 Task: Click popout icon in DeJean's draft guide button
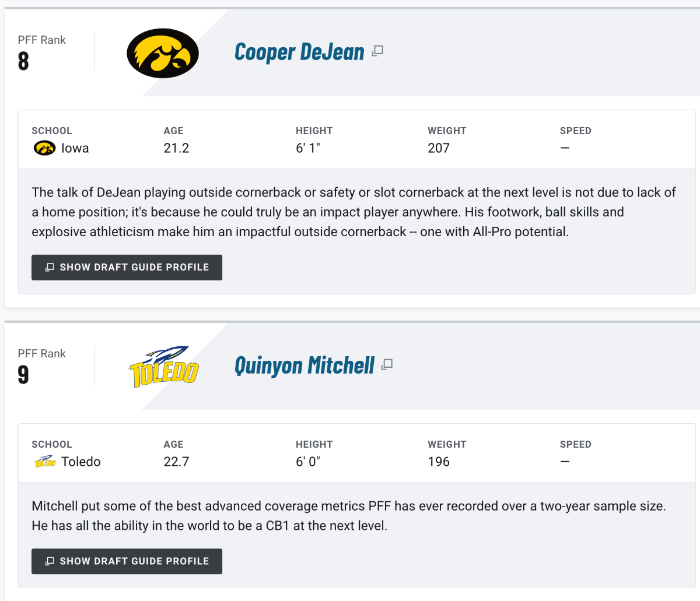[x=50, y=268]
